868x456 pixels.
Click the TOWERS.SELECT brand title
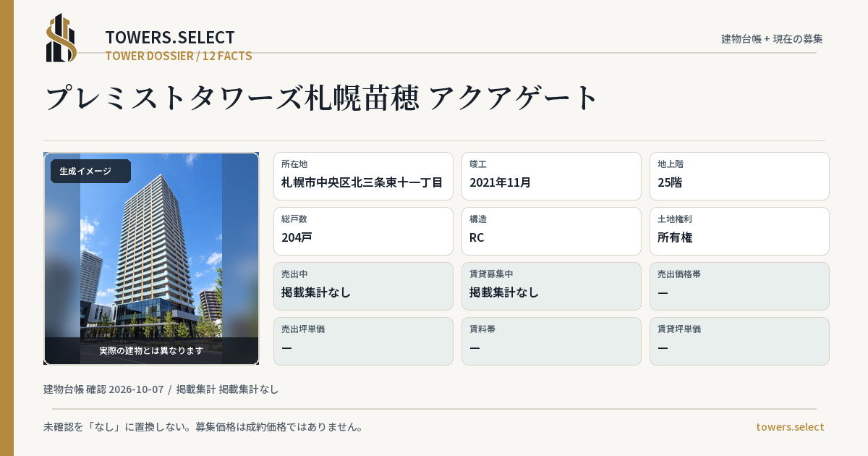170,38
